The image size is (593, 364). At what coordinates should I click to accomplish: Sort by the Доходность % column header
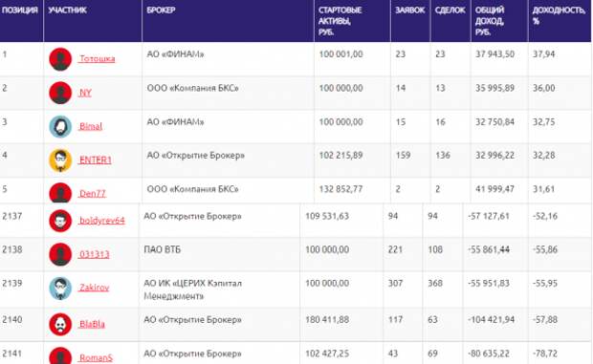tap(560, 15)
